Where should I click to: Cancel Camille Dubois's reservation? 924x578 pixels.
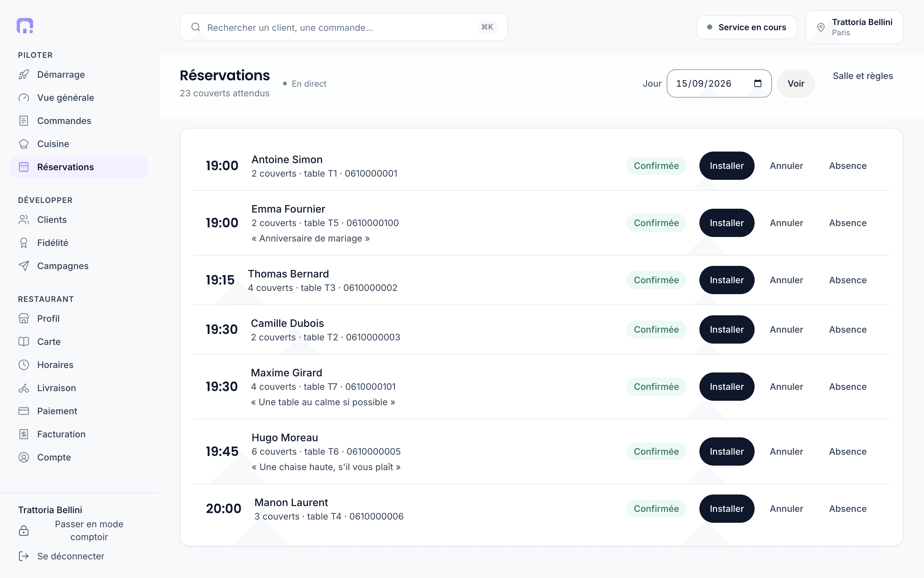coord(786,329)
